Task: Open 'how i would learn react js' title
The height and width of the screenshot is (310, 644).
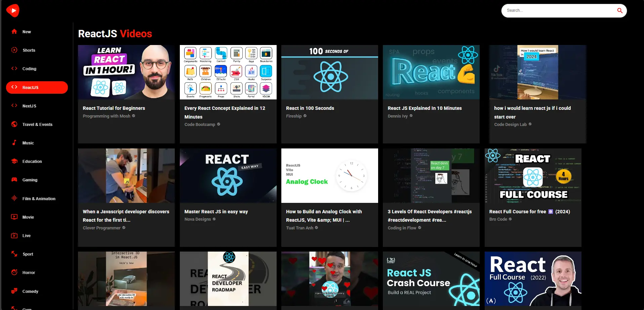Action: [532, 113]
